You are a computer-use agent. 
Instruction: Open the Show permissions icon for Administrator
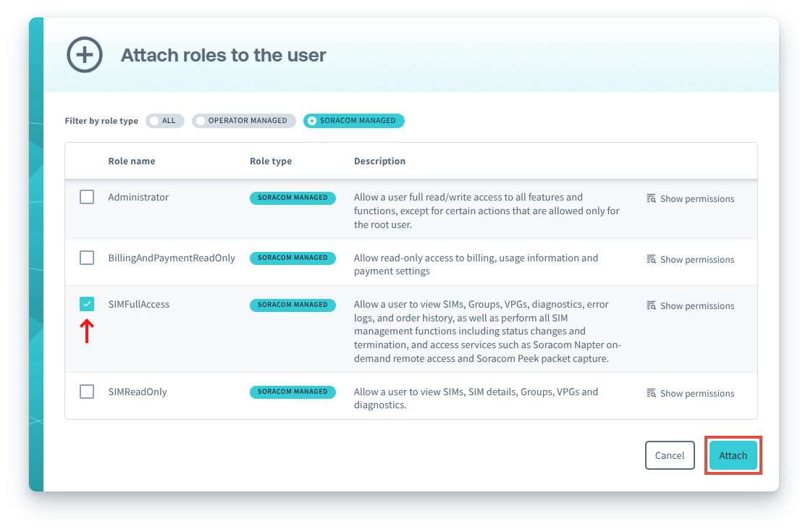[651, 198]
